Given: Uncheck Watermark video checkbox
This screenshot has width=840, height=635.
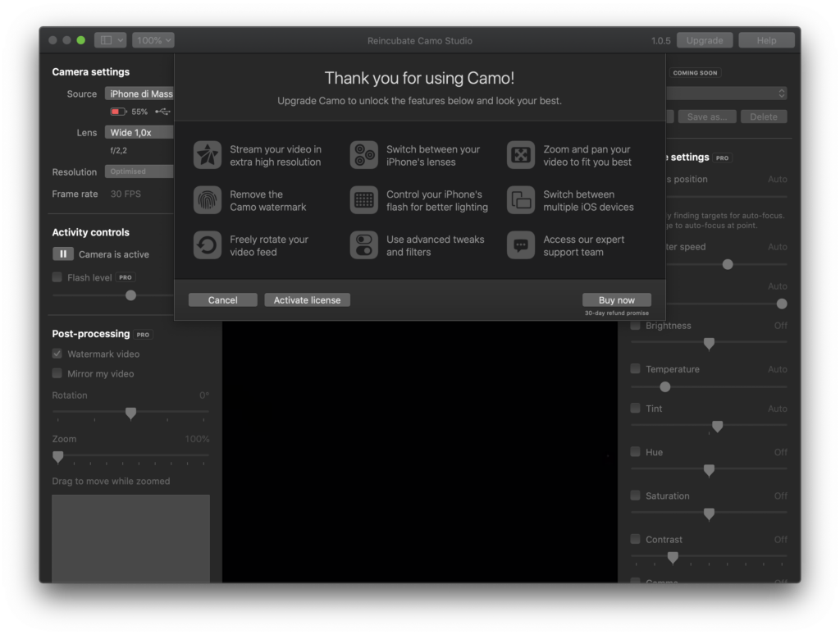Looking at the screenshot, I should (x=57, y=354).
